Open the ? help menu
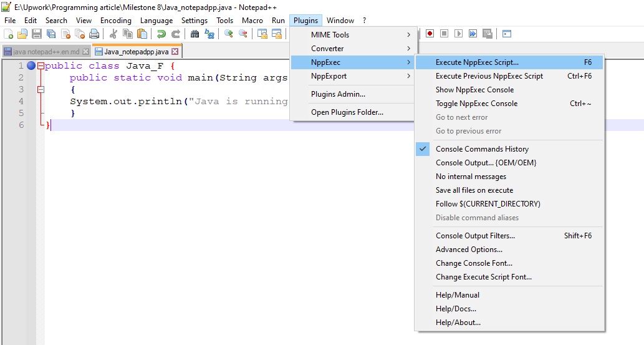This screenshot has height=345, width=644. click(364, 21)
